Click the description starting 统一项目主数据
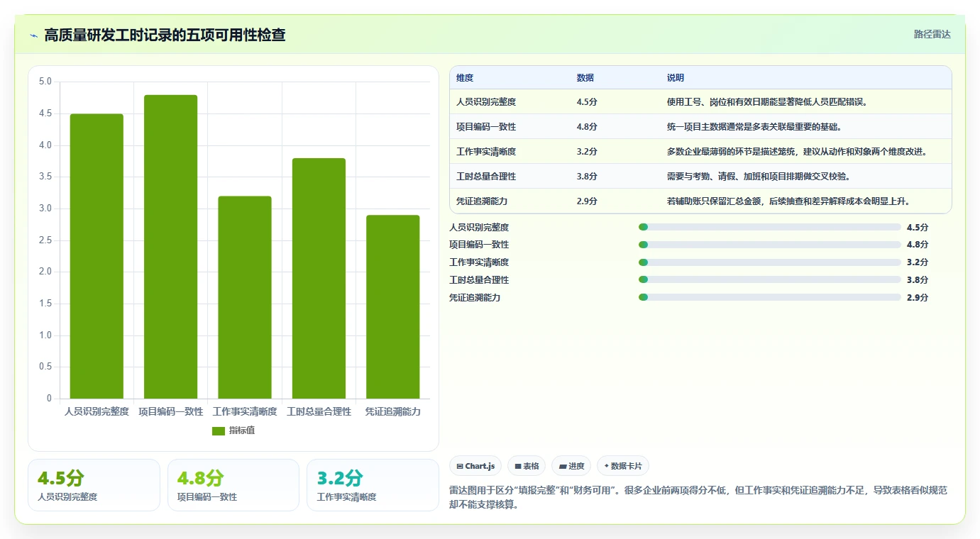This screenshot has height=539, width=980. point(754,126)
